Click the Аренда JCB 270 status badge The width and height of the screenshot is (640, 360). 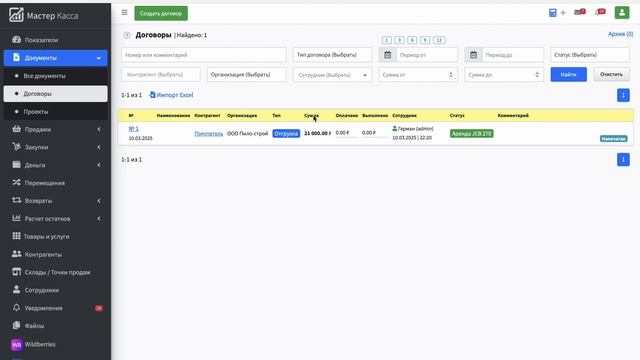coord(471,133)
